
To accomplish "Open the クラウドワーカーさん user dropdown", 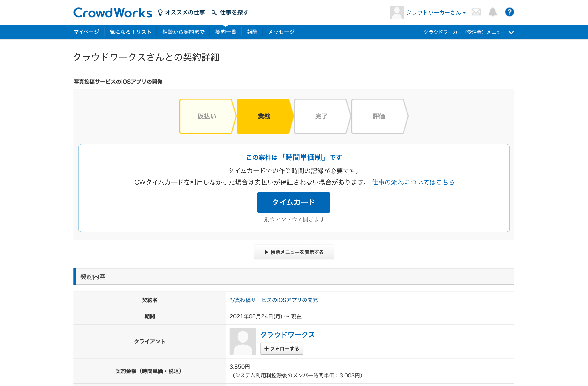I will [436, 13].
